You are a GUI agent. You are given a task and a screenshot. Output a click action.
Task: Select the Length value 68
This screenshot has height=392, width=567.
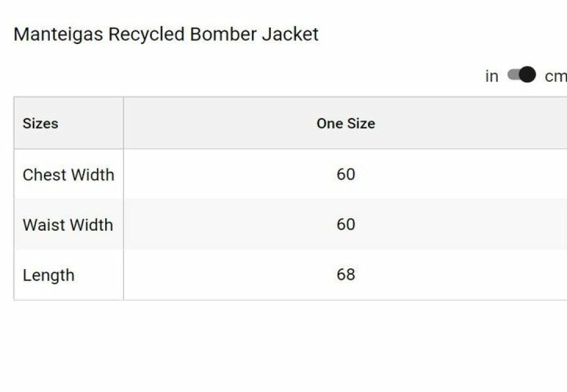click(x=346, y=275)
